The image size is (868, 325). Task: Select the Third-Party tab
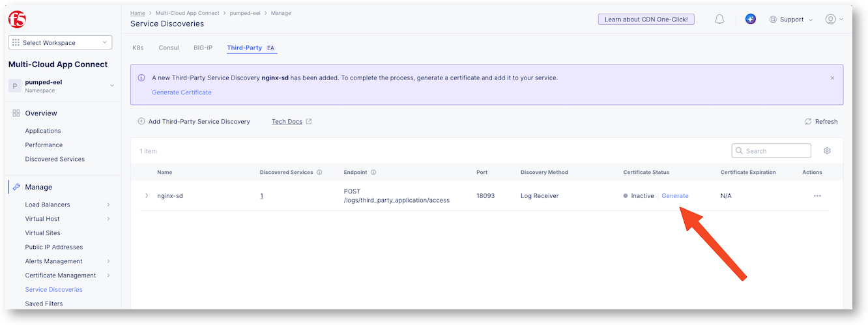pos(252,48)
